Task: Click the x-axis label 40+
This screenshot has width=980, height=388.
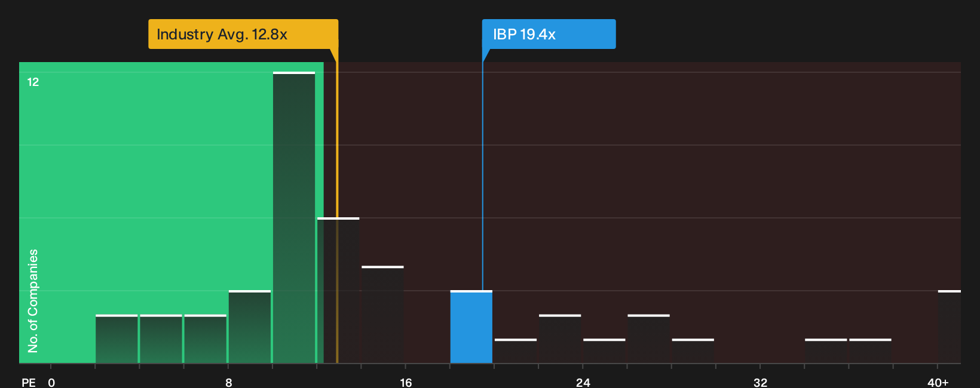Action: pos(938,382)
